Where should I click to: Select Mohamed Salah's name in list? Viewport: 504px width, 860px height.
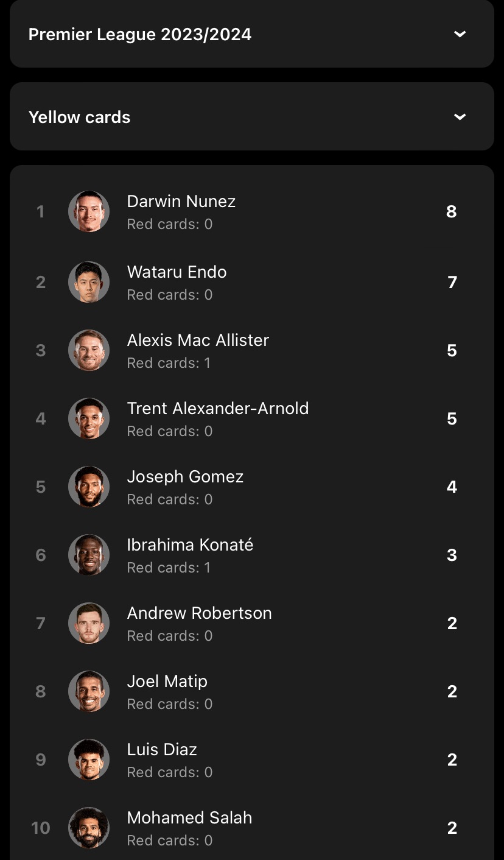(x=189, y=817)
